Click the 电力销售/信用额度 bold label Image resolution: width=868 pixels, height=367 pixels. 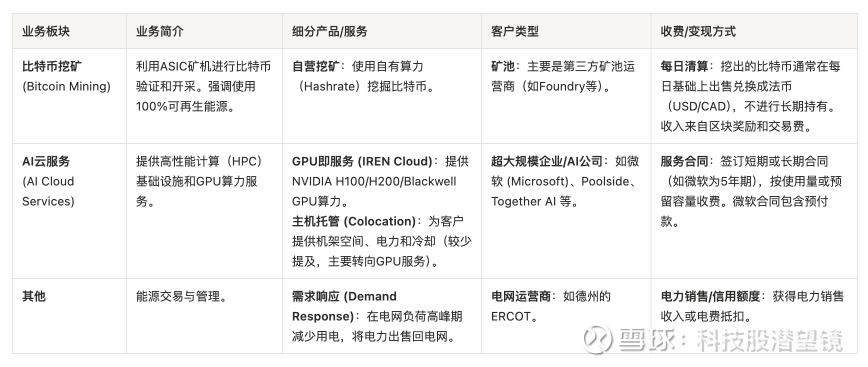coord(710,296)
